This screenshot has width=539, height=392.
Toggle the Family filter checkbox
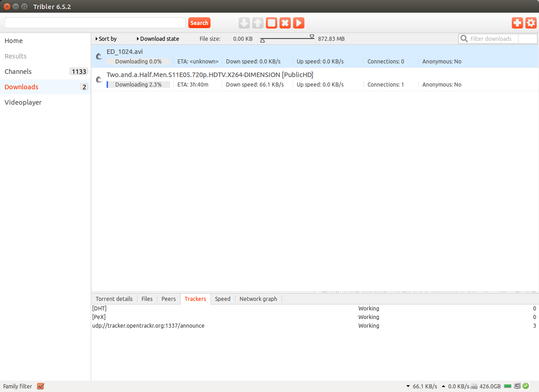[x=41, y=387]
